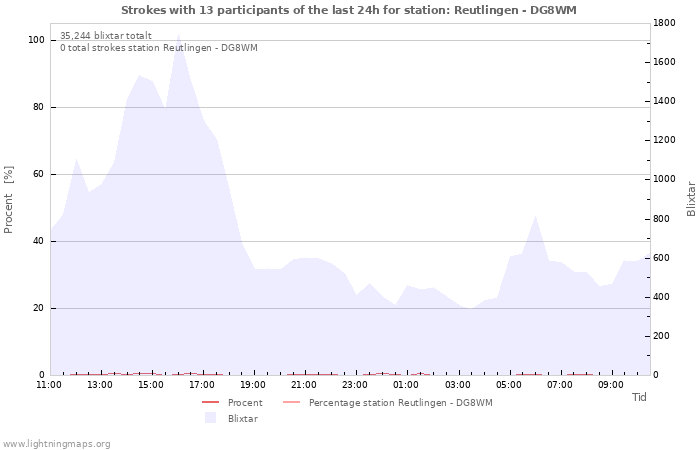Click the red Procent legend line swatch
The width and height of the screenshot is (700, 450).
(210, 403)
